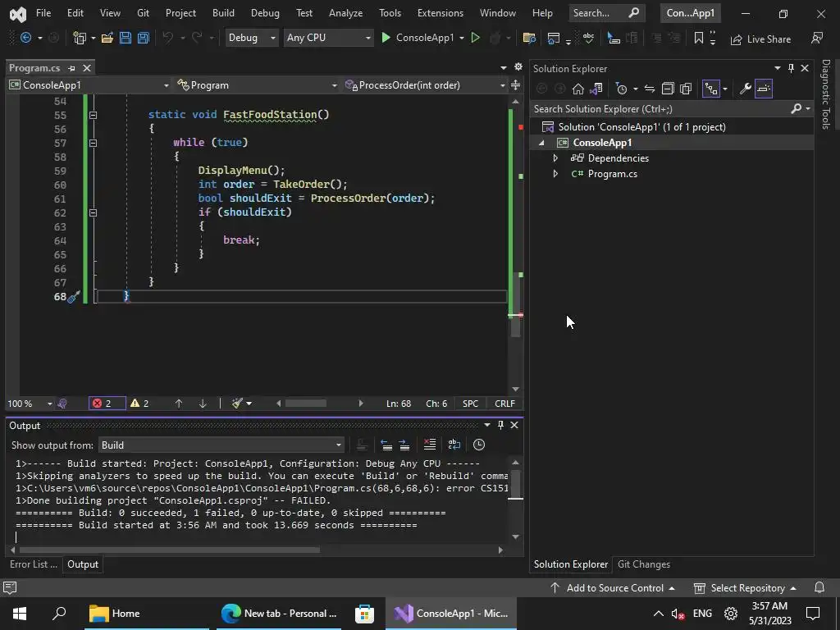This screenshot has height=630, width=840.
Task: Click Add to Source Control in status bar
Action: [613, 587]
